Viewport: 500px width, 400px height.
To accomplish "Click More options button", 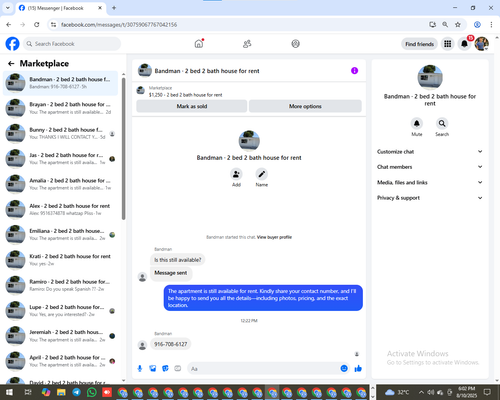I will (x=305, y=106).
